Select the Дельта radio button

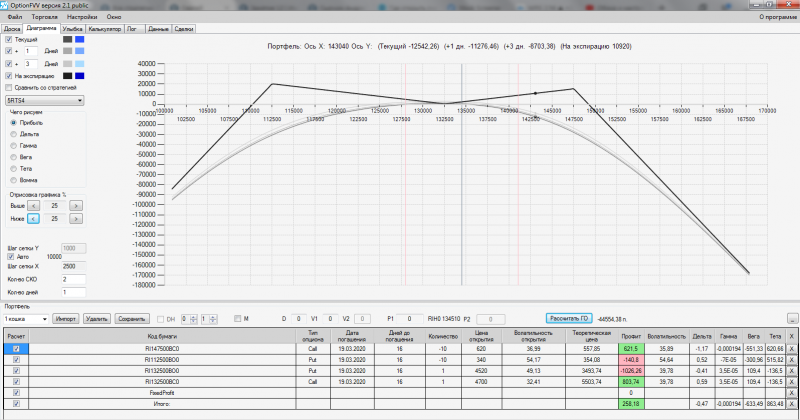point(14,134)
